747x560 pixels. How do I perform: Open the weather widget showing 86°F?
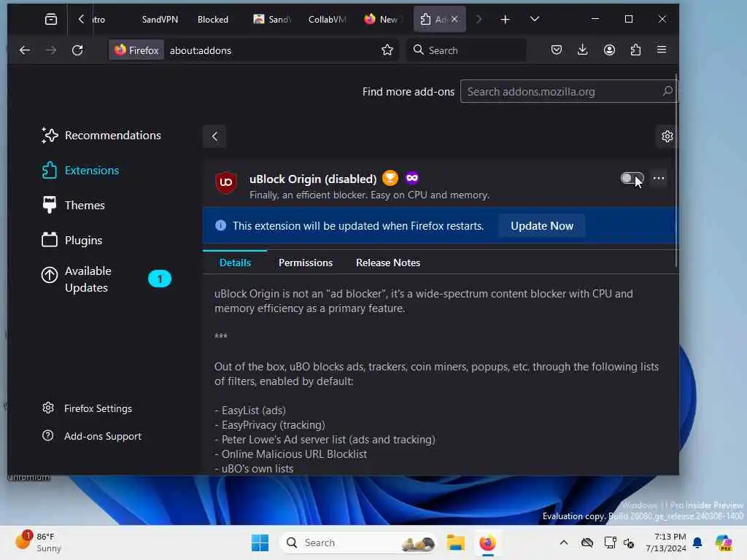(x=38, y=542)
